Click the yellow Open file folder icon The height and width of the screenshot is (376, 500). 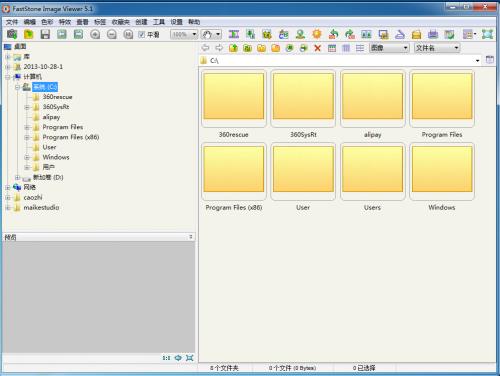pos(29,34)
